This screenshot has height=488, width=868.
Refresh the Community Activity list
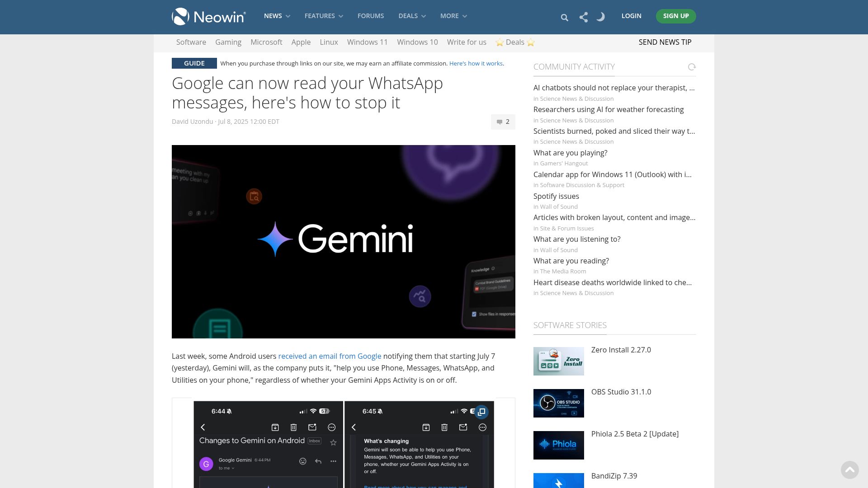click(692, 67)
